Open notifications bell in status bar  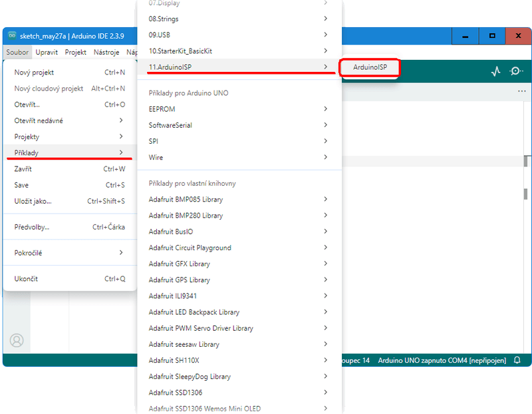[x=517, y=360]
